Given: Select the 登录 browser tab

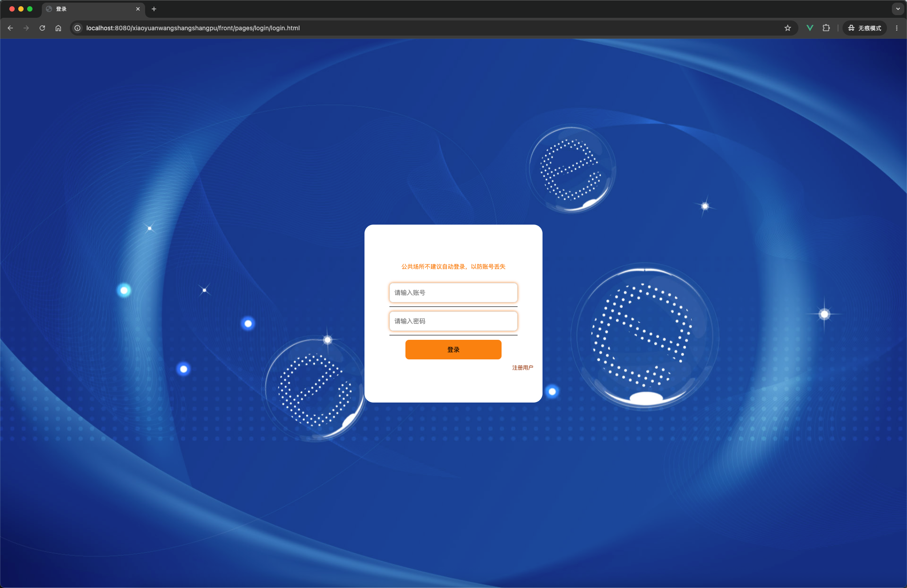Looking at the screenshot, I should tap(93, 9).
